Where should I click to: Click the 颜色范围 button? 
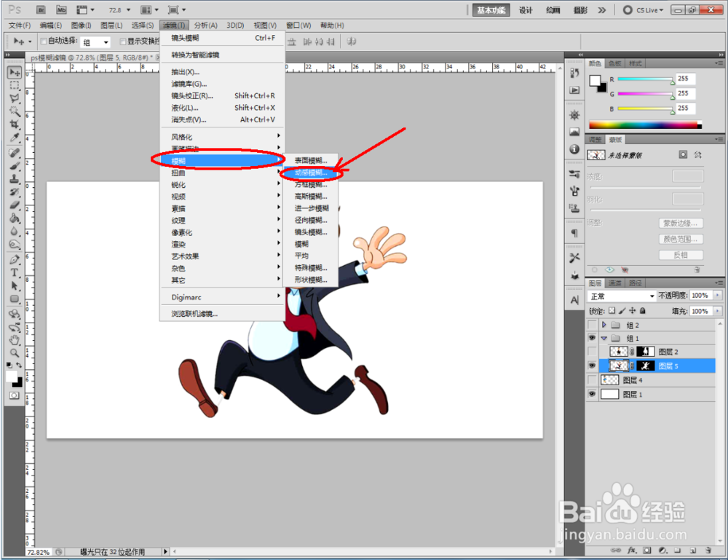[x=680, y=239]
